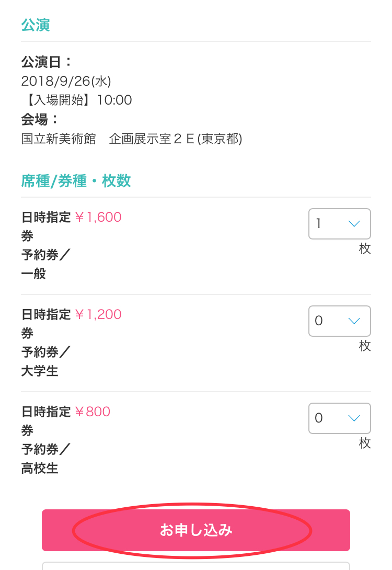Image resolution: width=392 pixels, height=570 pixels.
Task: Open the 高校生 ticket quantity dropdown
Action: [x=339, y=418]
